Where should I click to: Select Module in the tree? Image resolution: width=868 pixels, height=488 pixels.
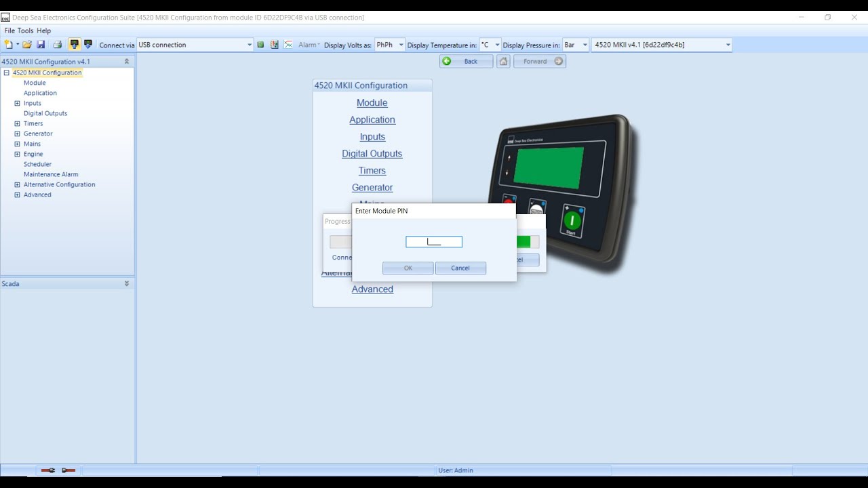(35, 83)
